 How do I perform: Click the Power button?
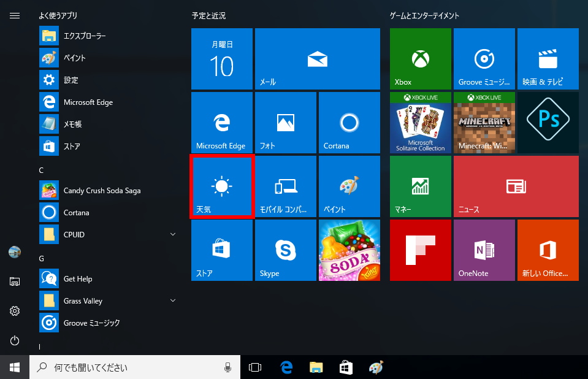pos(15,340)
